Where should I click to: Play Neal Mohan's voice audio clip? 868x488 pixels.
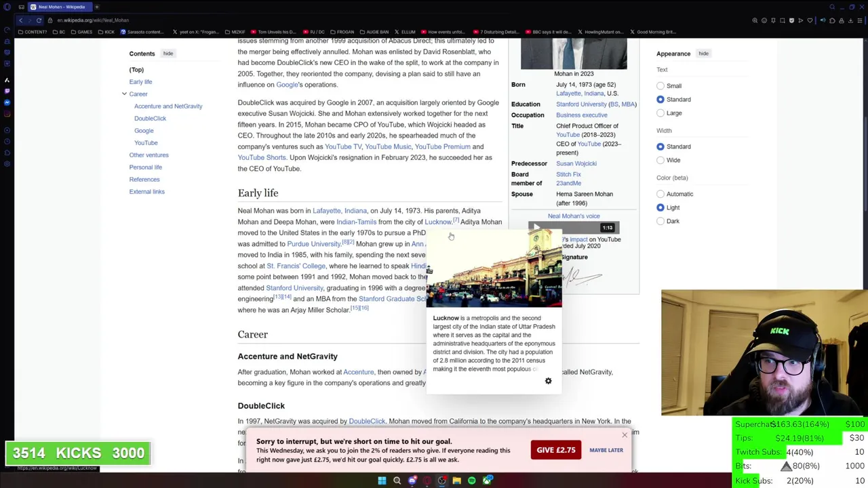pyautogui.click(x=536, y=228)
